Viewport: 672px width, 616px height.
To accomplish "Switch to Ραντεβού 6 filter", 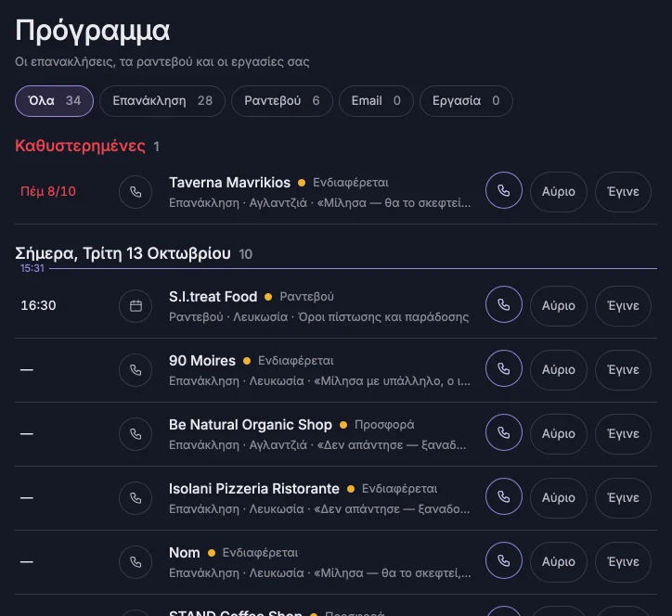I will pyautogui.click(x=282, y=101).
